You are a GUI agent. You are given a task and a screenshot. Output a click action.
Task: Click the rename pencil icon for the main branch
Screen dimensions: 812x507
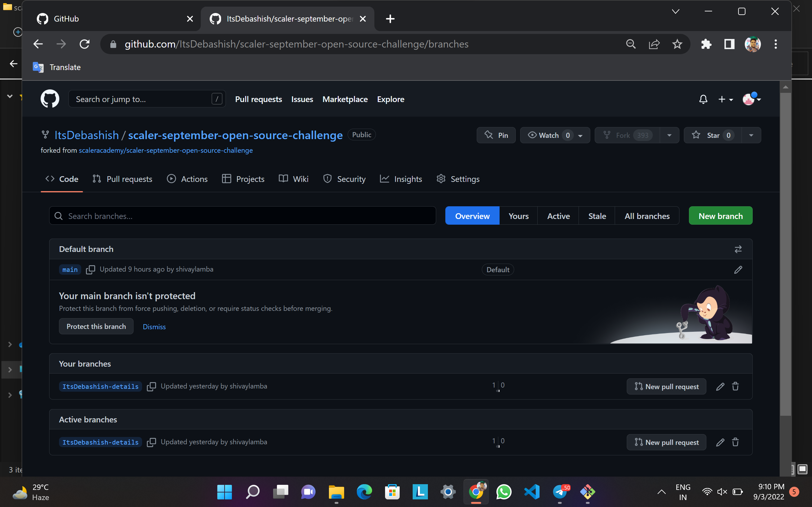738,270
